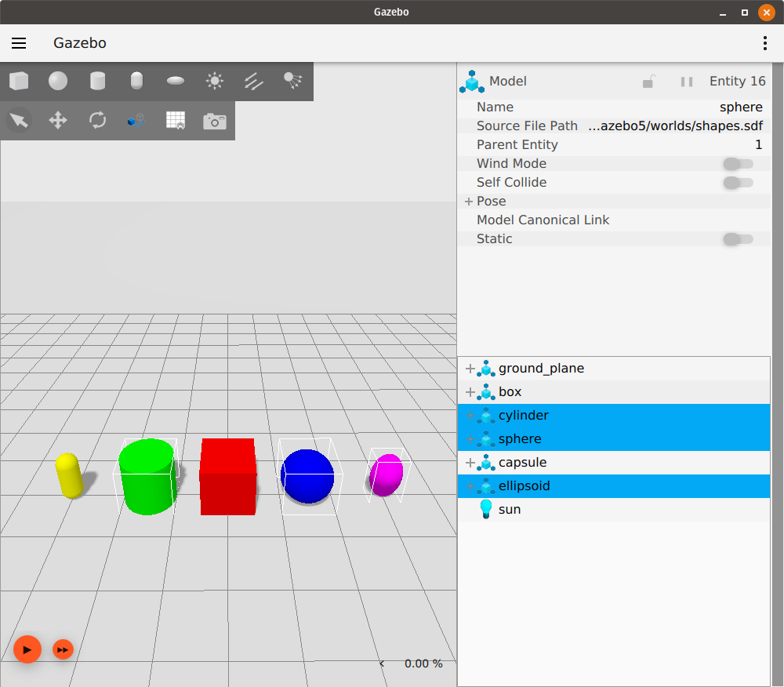Expand the box tree node
The height and width of the screenshot is (687, 784).
point(470,392)
